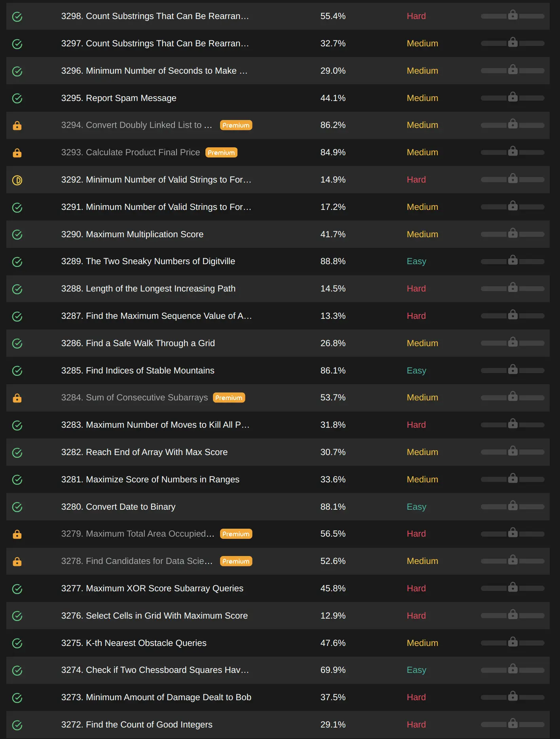Click the frequency lock icon in row 3272
Screen dimensions: 560x739
pos(513,723)
